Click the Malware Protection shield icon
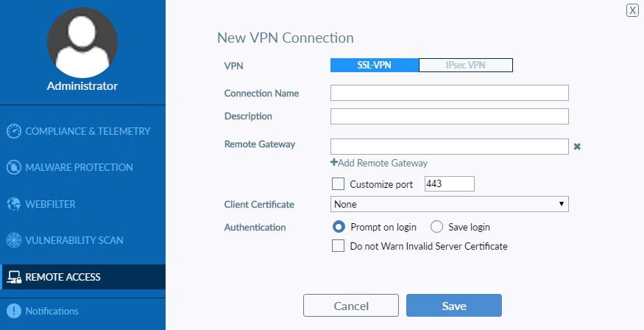644x330 pixels. tap(13, 168)
